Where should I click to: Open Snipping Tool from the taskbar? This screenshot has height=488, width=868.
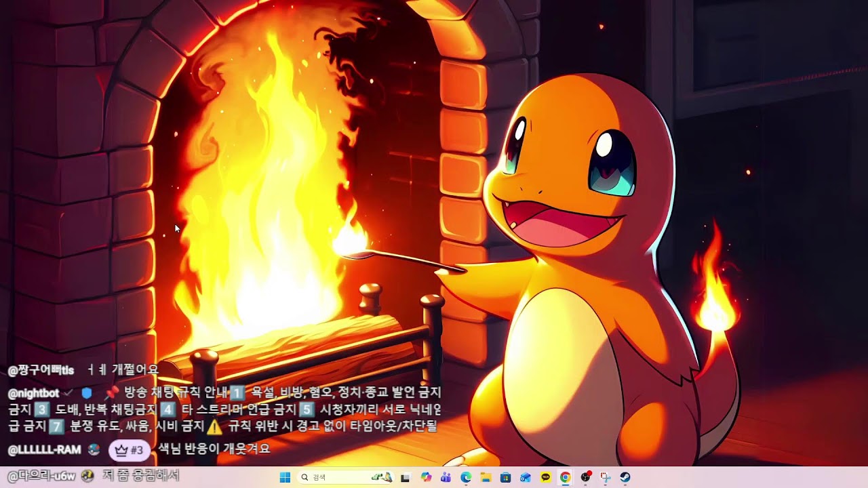pos(605,477)
